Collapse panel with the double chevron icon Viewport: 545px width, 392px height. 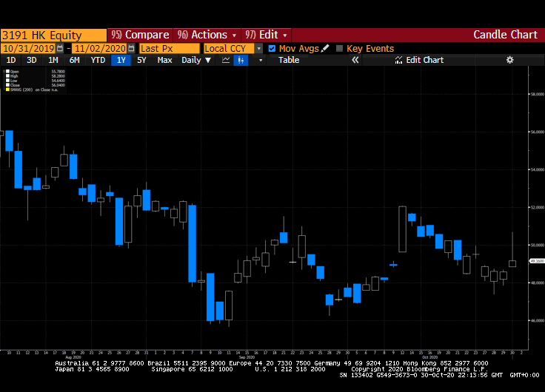pos(355,60)
